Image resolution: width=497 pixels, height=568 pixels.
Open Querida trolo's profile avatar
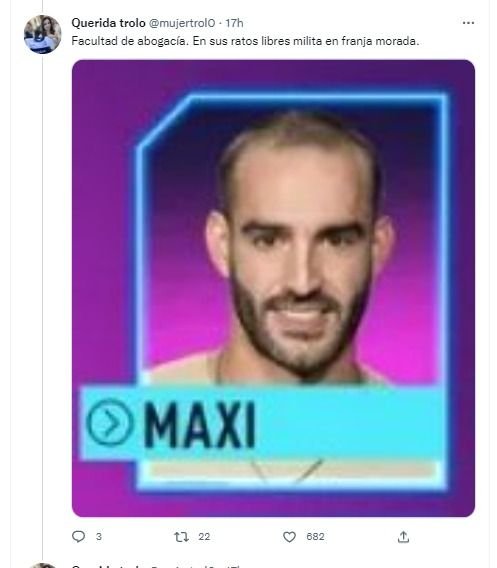pyautogui.click(x=42, y=34)
